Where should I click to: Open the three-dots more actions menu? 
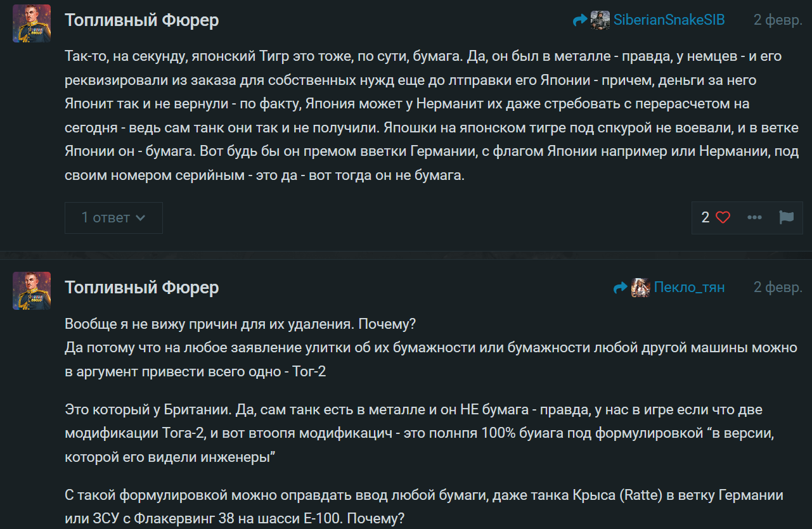pyautogui.click(x=754, y=218)
